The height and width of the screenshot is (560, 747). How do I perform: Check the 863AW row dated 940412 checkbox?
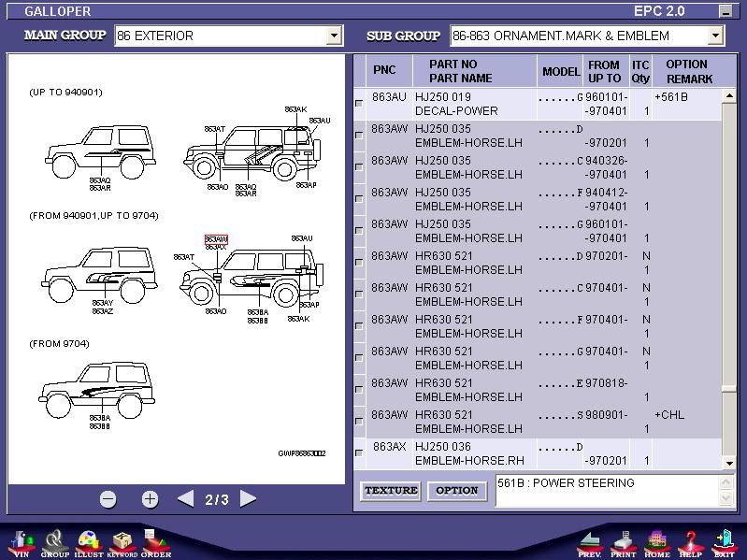click(359, 199)
